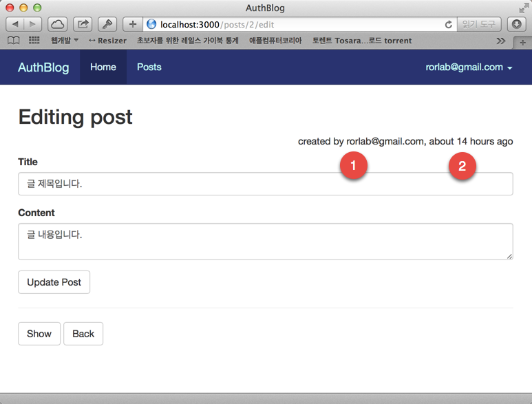Reload the page with refresh icon
Image resolution: width=532 pixels, height=404 pixels.
pos(449,24)
